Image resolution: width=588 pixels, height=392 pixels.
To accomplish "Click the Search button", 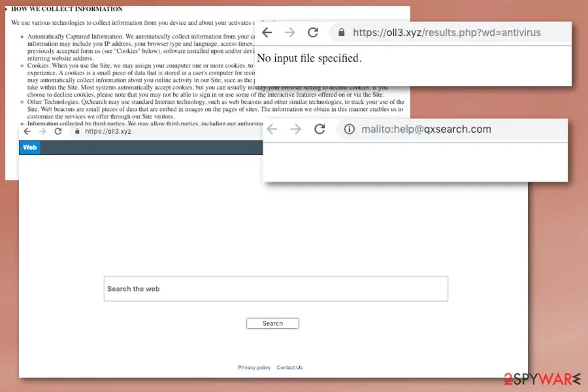I will [x=272, y=323].
